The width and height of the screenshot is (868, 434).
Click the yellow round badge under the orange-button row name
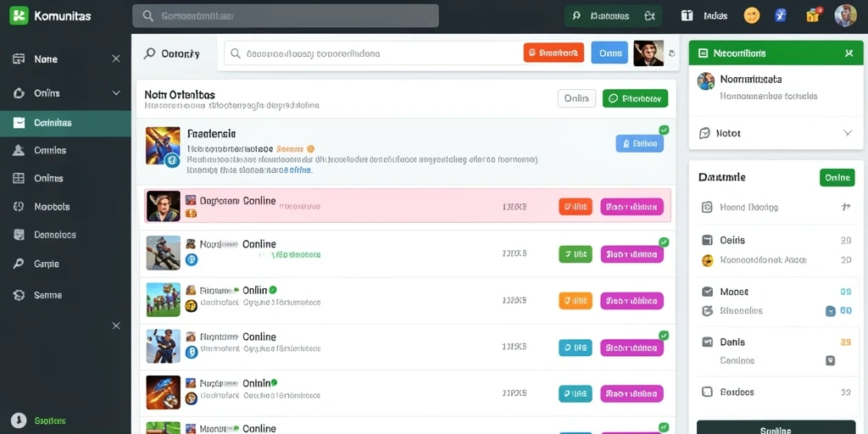coord(191,305)
